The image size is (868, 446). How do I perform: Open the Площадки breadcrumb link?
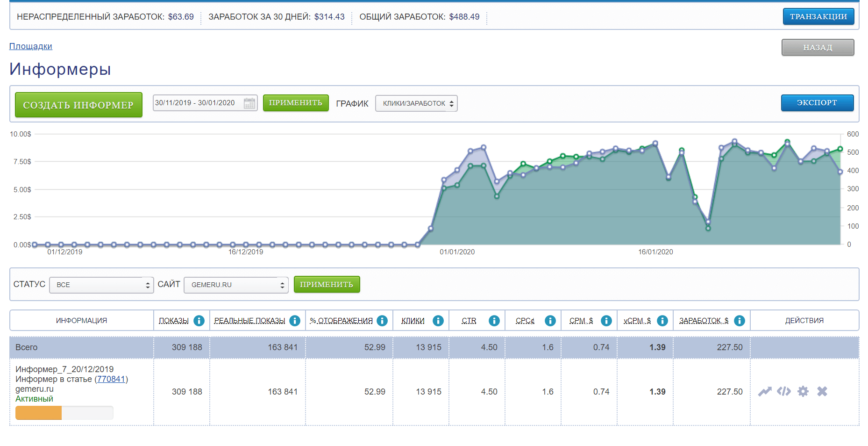coord(31,46)
